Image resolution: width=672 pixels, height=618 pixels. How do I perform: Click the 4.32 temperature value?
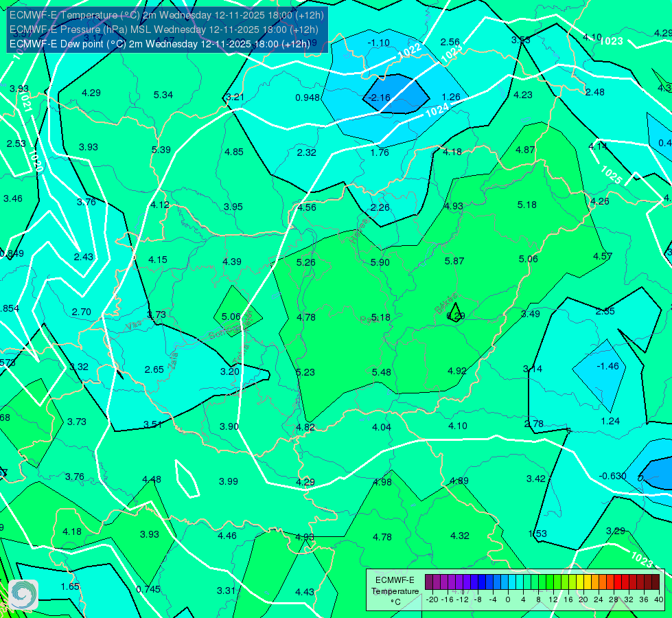point(460,536)
